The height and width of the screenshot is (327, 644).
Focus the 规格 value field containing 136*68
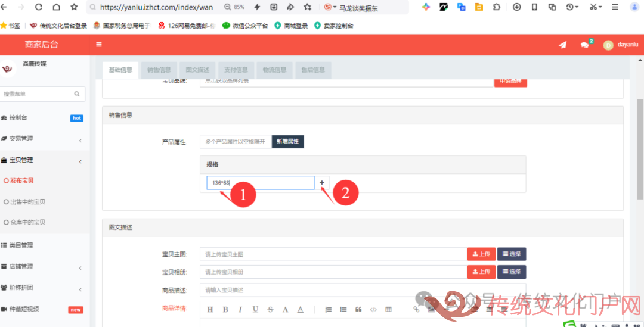click(261, 183)
